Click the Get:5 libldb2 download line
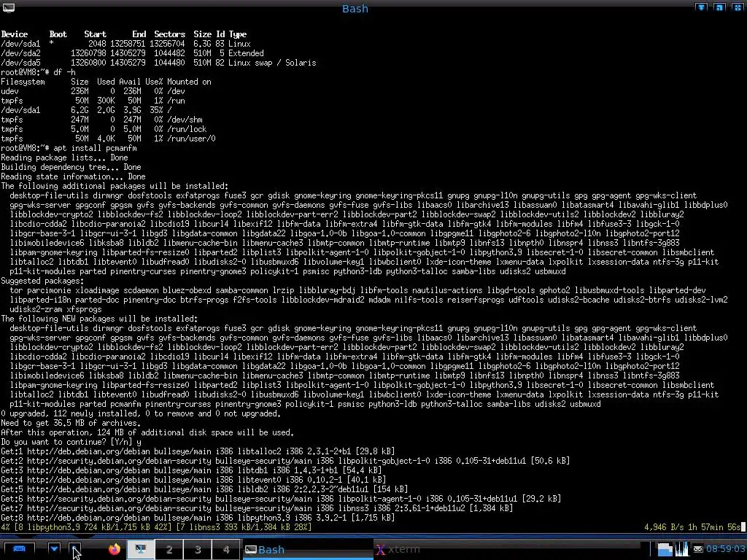 (204, 489)
